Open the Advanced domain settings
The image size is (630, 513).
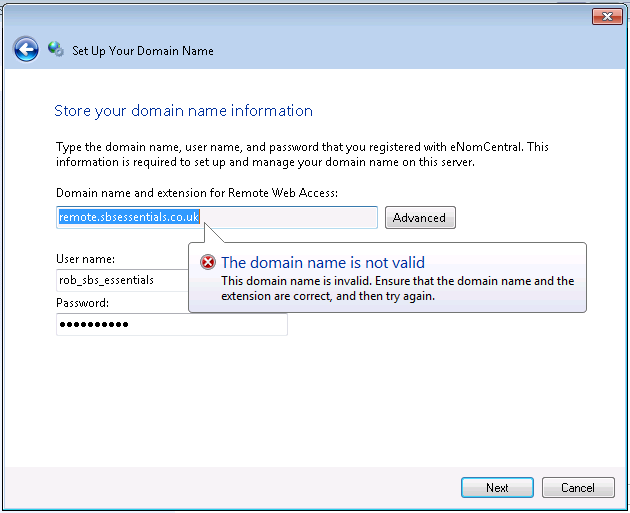419,218
